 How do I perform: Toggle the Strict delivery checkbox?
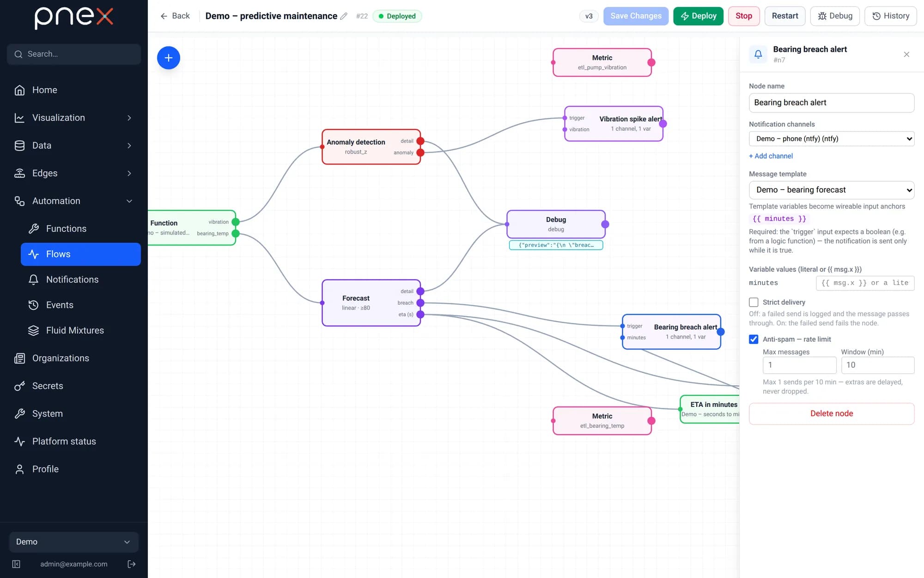click(x=754, y=302)
